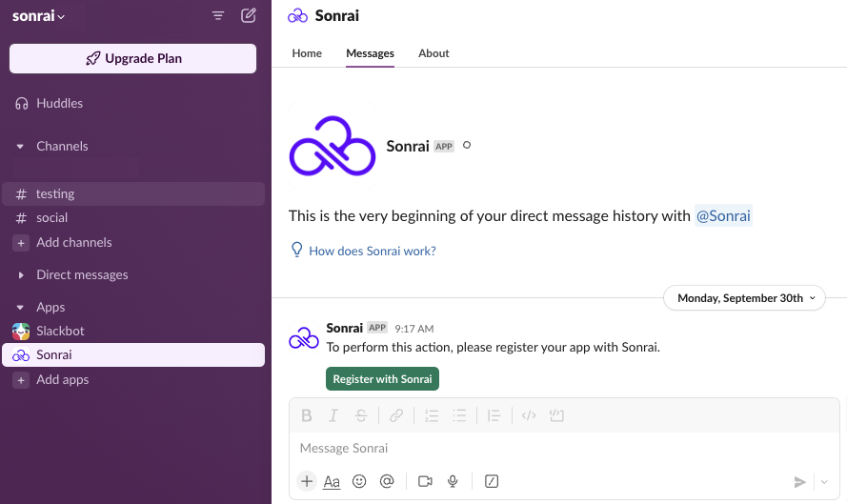Click the insert link icon
Image resolution: width=847 pixels, height=504 pixels.
(396, 415)
